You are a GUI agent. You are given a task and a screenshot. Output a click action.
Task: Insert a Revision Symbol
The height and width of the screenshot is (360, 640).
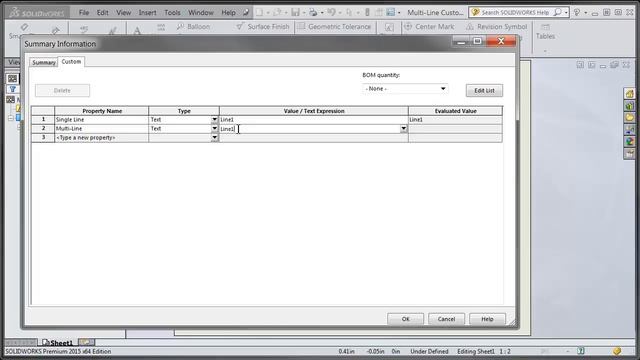coord(496,27)
